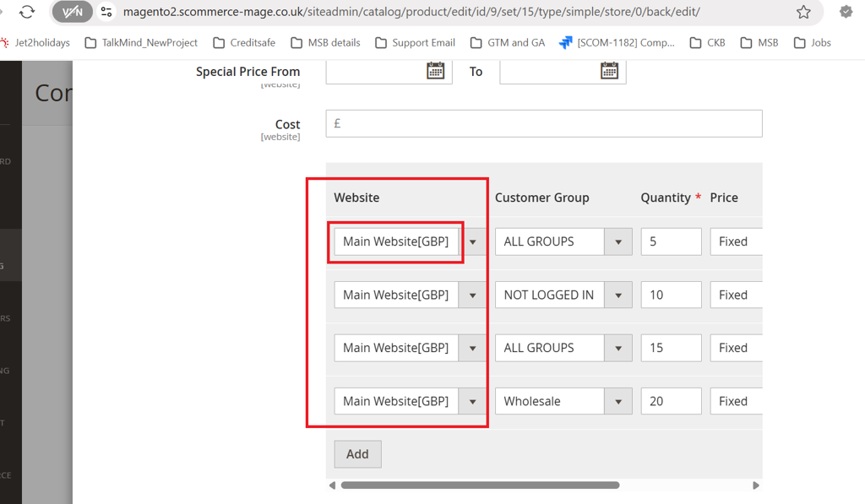Click the VPN badge in address bar
865x504 pixels.
point(73,12)
